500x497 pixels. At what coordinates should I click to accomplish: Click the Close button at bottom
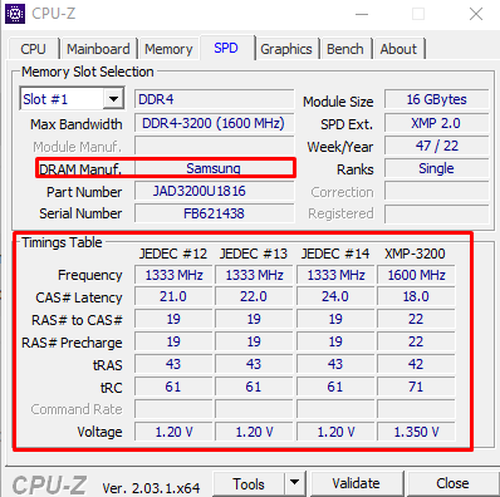(453, 483)
